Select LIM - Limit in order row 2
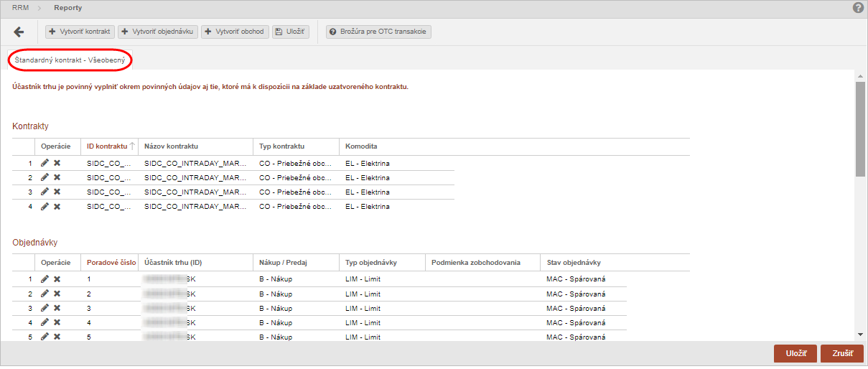Viewport: 868px width, 369px height. [x=363, y=294]
